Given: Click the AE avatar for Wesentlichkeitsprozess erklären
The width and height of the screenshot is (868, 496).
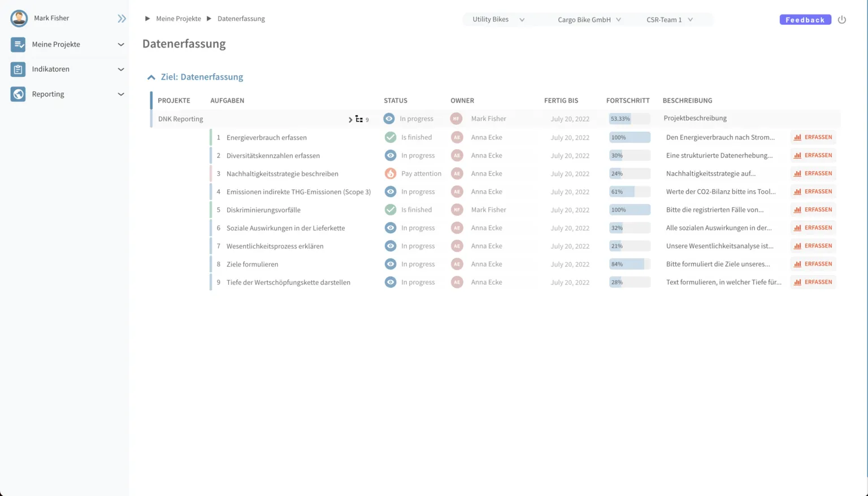Looking at the screenshot, I should tap(457, 246).
